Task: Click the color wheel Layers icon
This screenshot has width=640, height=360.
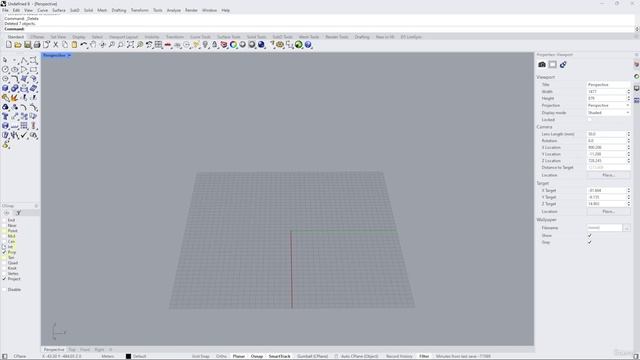Action: point(233,44)
